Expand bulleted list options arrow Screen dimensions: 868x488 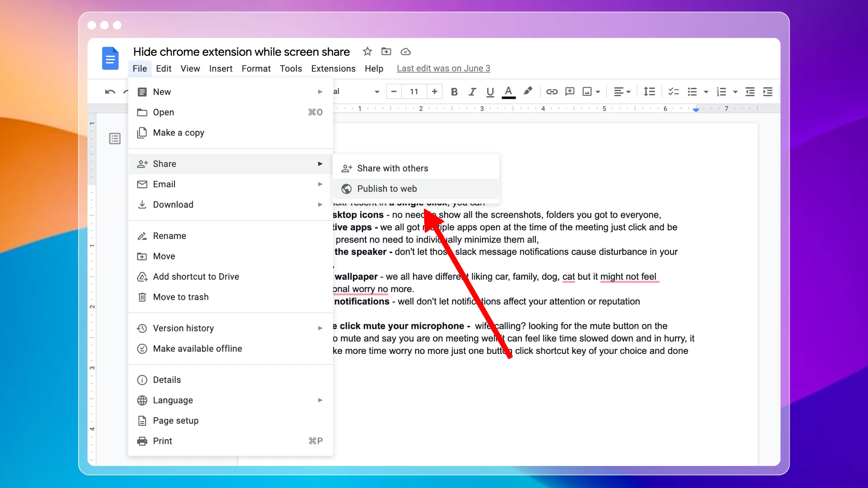pos(706,92)
